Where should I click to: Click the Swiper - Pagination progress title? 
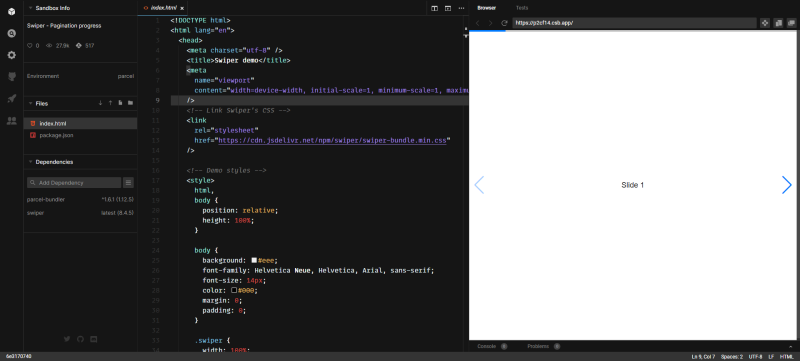tap(64, 25)
